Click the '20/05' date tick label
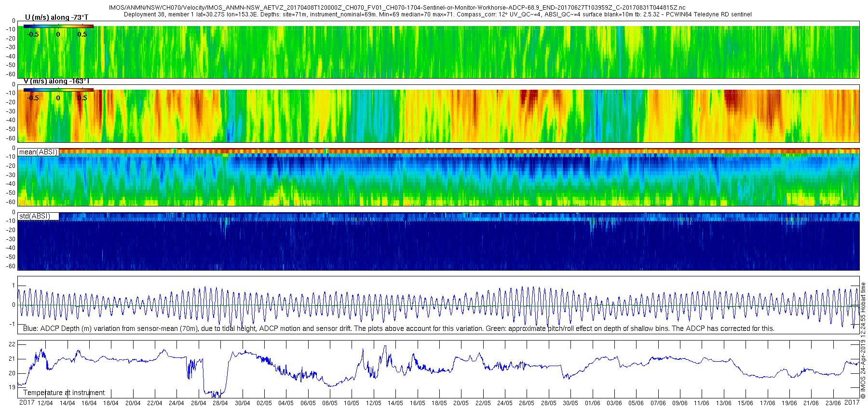Screen dimensions: 868x410 click(461, 403)
